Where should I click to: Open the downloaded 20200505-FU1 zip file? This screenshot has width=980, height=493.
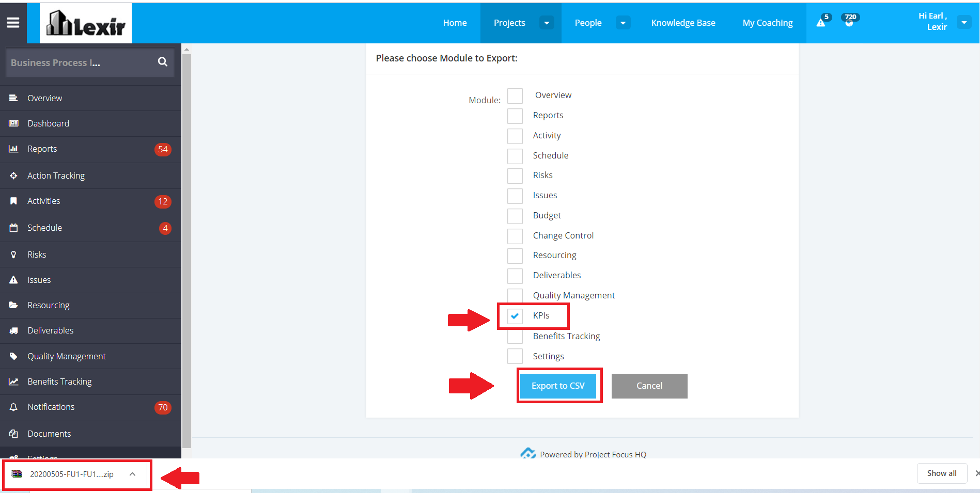pos(71,474)
